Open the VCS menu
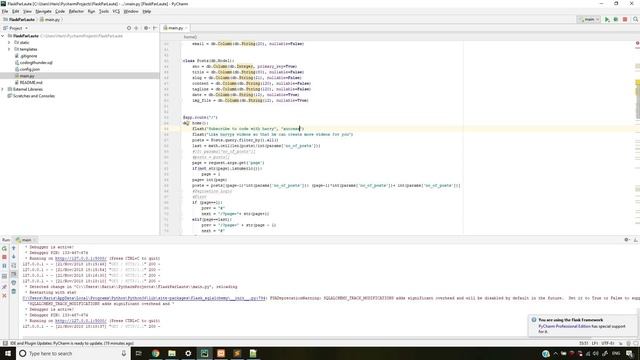Screen dimensions: 640x360 pyautogui.click(x=116, y=11)
